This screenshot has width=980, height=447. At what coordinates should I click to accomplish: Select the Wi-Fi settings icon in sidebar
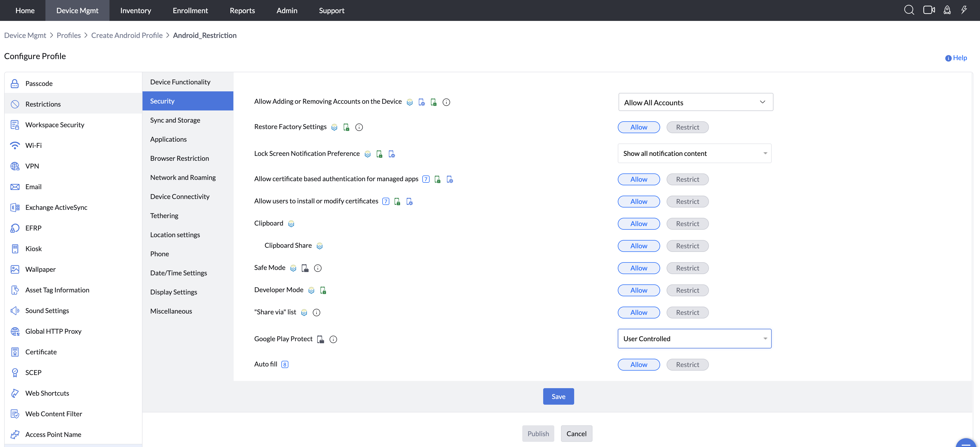point(15,145)
